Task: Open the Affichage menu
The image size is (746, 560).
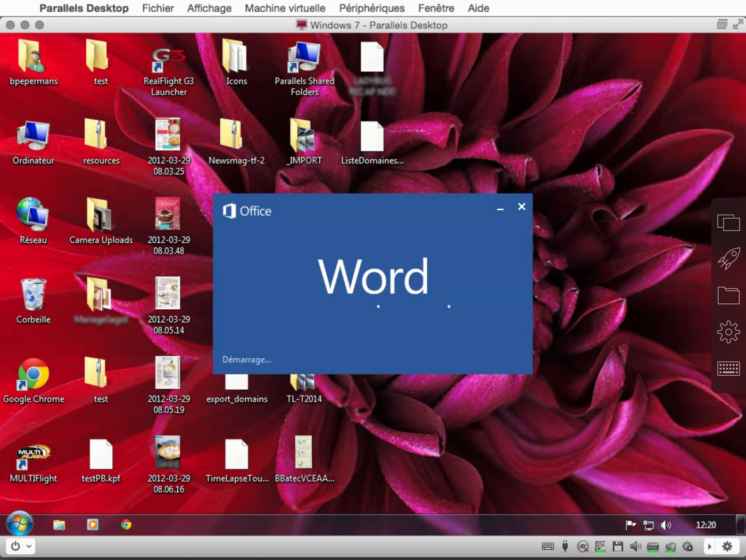Action: [209, 8]
